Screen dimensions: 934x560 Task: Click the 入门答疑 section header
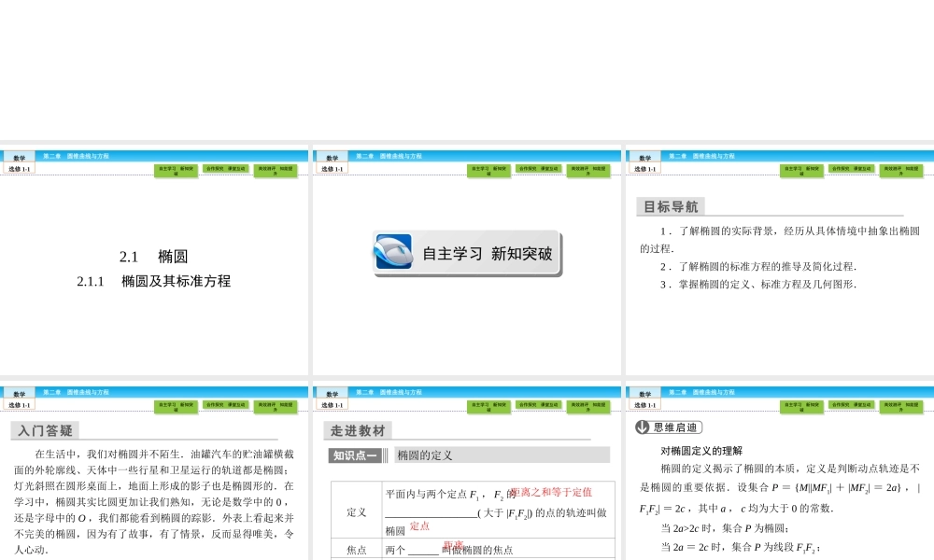[x=44, y=430]
